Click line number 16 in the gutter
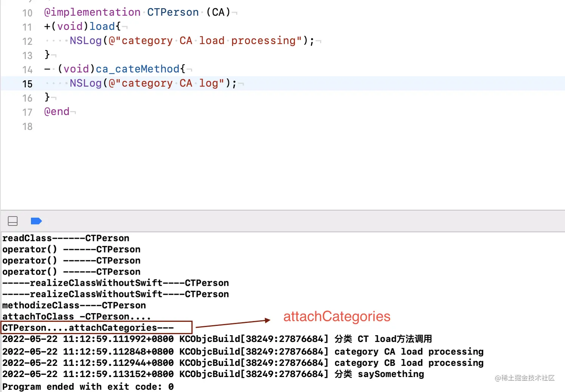The image size is (565, 392). [x=27, y=98]
